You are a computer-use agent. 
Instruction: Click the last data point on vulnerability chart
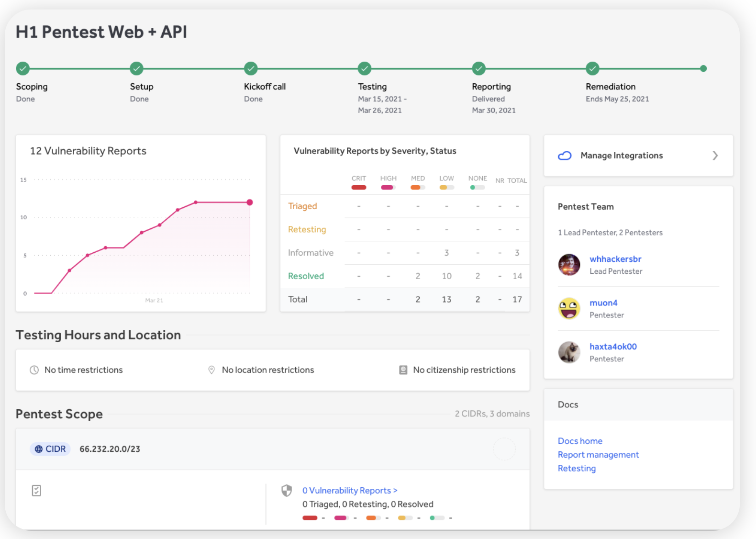[250, 202]
